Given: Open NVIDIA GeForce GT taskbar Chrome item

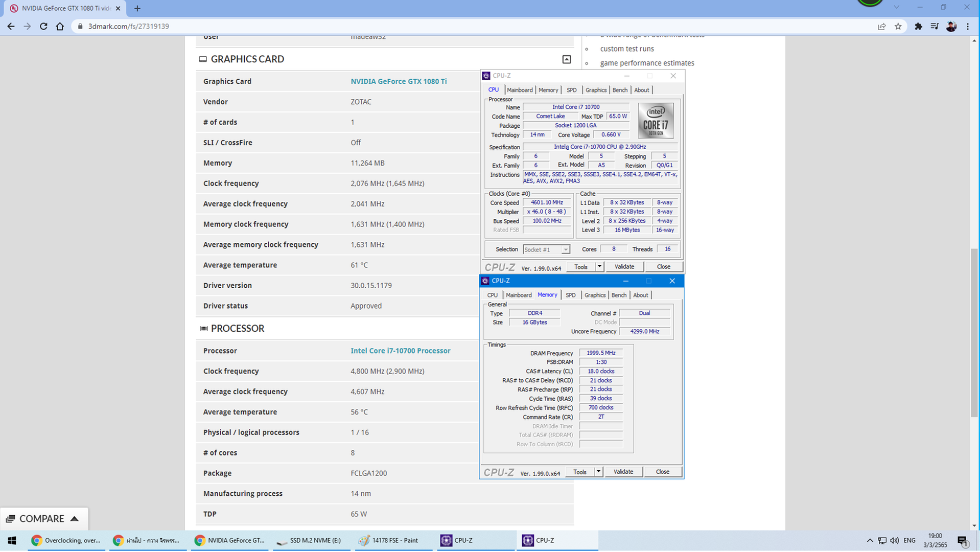Looking at the screenshot, I should 229,540.
